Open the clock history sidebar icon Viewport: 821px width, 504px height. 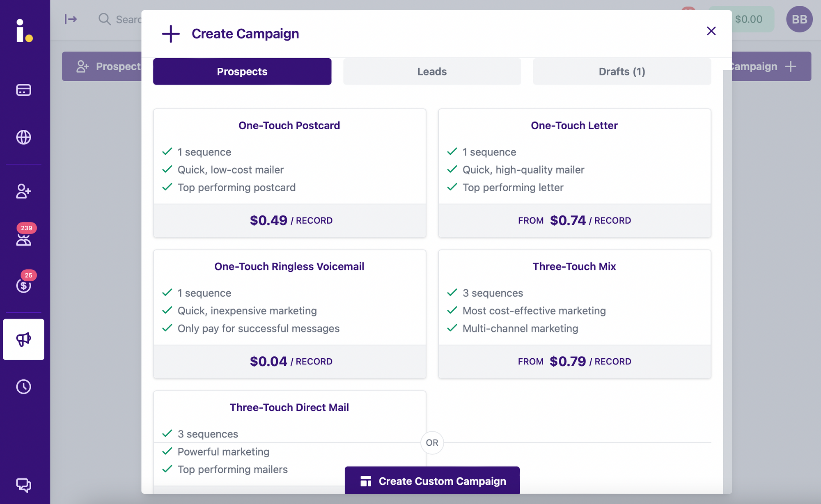click(23, 387)
